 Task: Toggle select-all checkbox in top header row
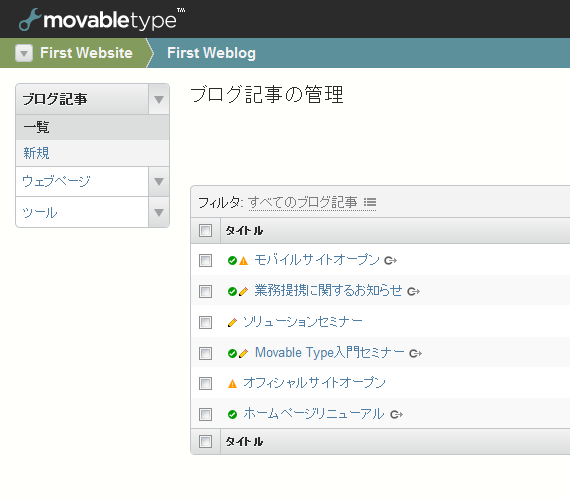205,230
